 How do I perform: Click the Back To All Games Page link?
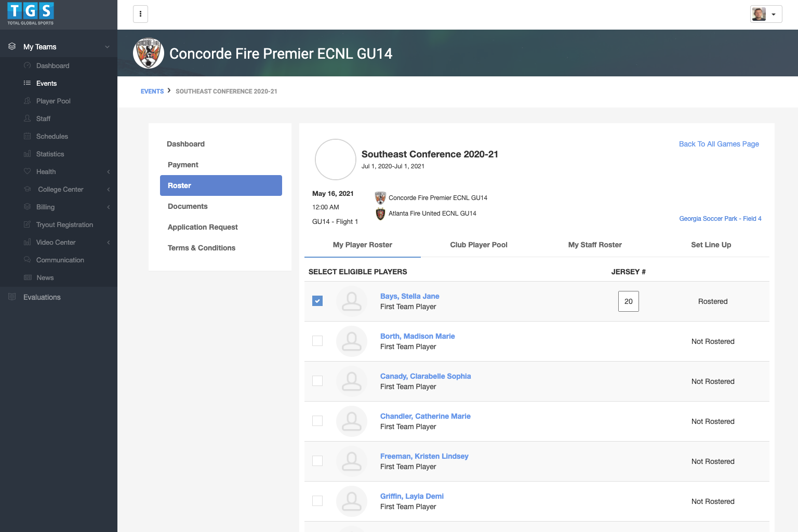click(719, 144)
